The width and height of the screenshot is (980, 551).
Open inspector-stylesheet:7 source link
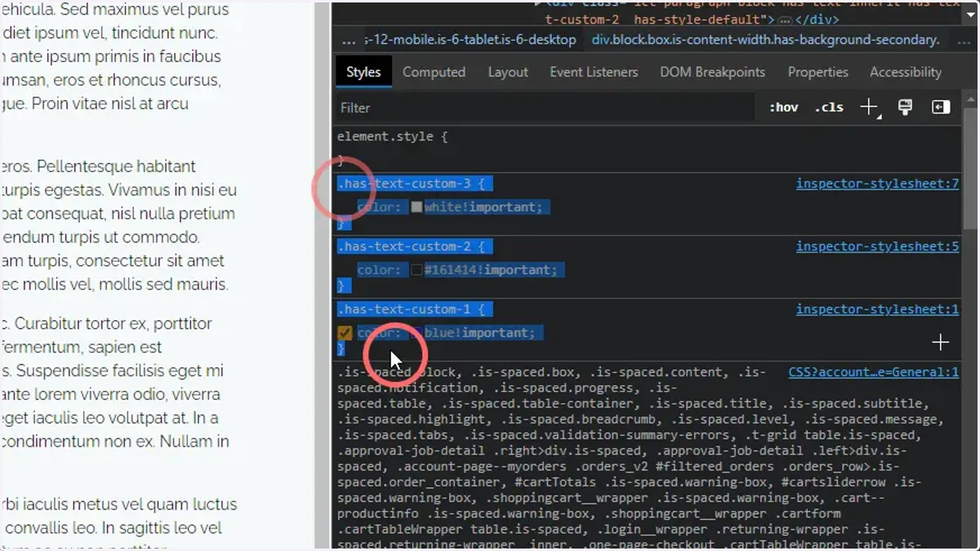[877, 184]
